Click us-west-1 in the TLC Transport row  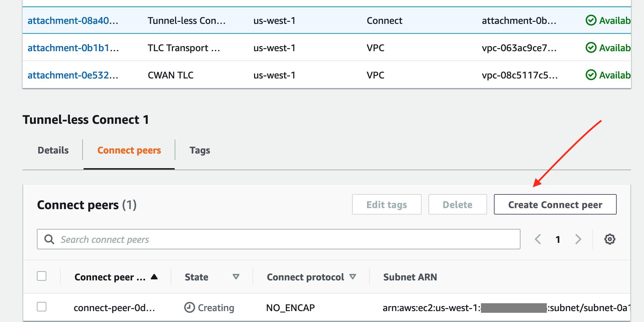pos(274,48)
